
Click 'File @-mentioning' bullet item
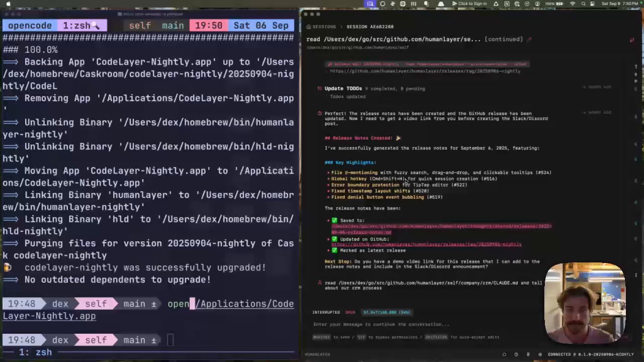click(441, 172)
